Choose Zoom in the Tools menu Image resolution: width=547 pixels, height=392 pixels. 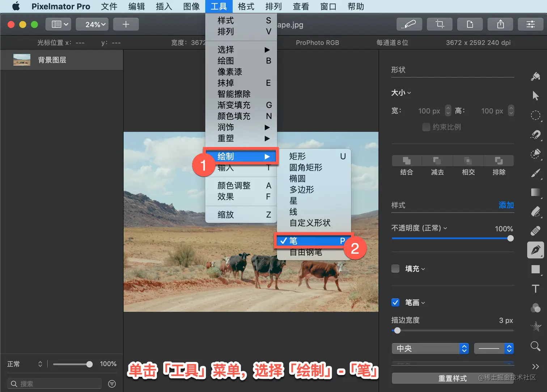pos(241,215)
